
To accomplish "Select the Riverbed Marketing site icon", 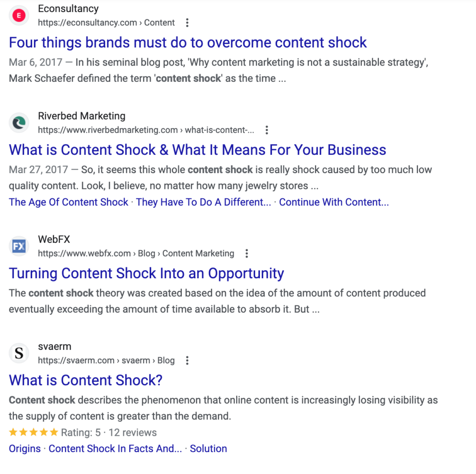I will click(x=19, y=122).
